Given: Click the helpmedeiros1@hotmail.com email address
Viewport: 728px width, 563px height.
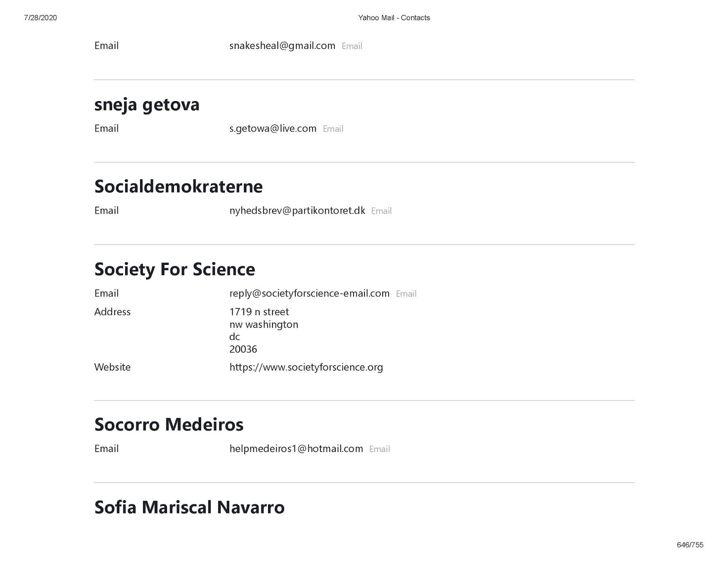Looking at the screenshot, I should click(296, 448).
